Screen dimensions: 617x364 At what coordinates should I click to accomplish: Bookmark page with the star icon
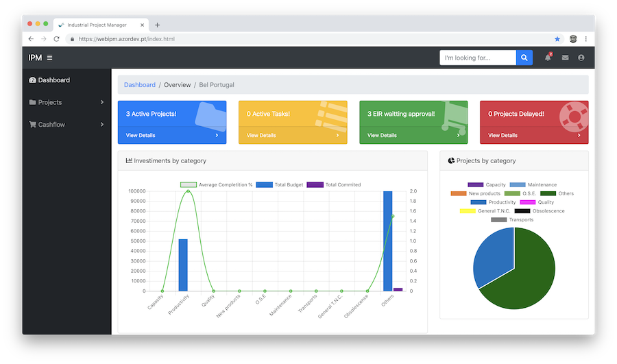click(557, 39)
